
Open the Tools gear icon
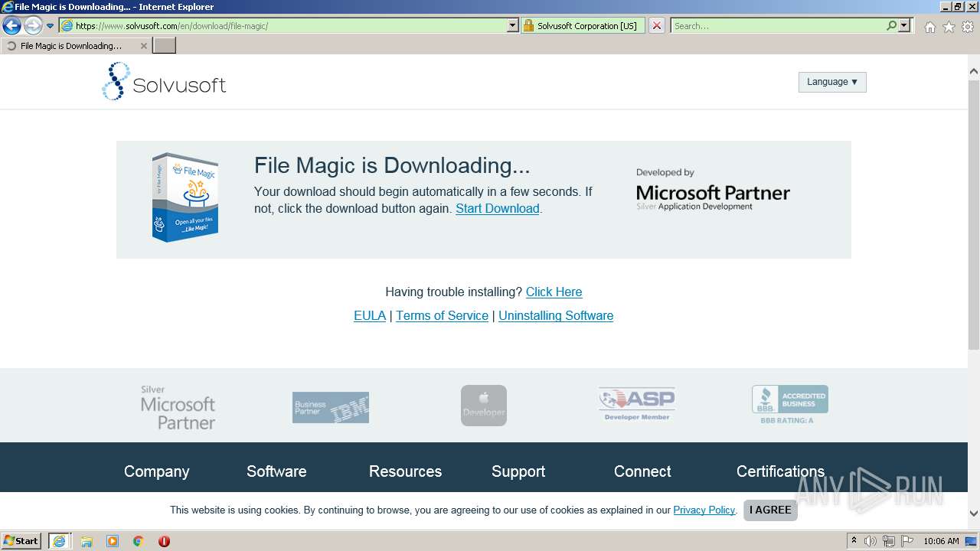(x=968, y=27)
